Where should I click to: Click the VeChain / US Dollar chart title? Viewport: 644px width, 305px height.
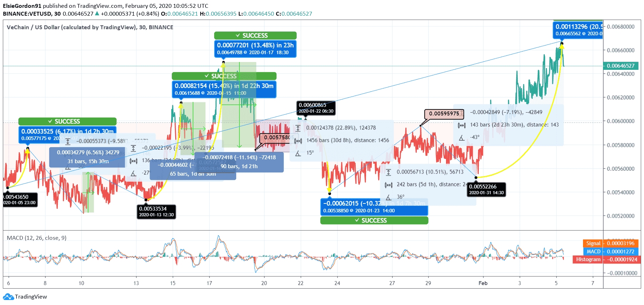tap(90, 27)
